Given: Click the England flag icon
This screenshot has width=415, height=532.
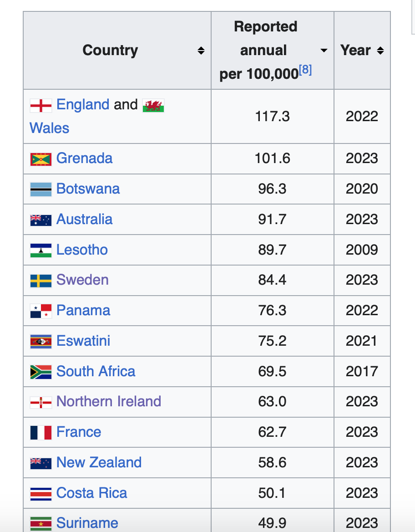Looking at the screenshot, I should (x=41, y=106).
